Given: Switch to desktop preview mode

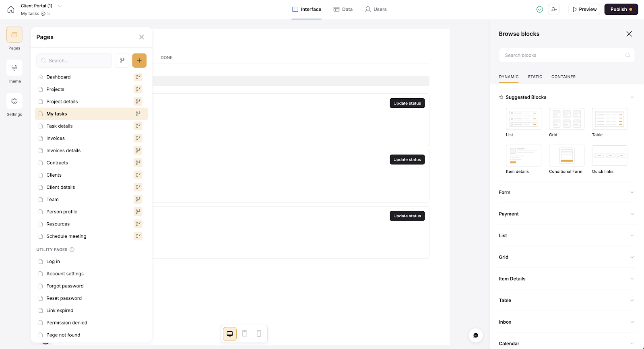Looking at the screenshot, I should coord(230,334).
